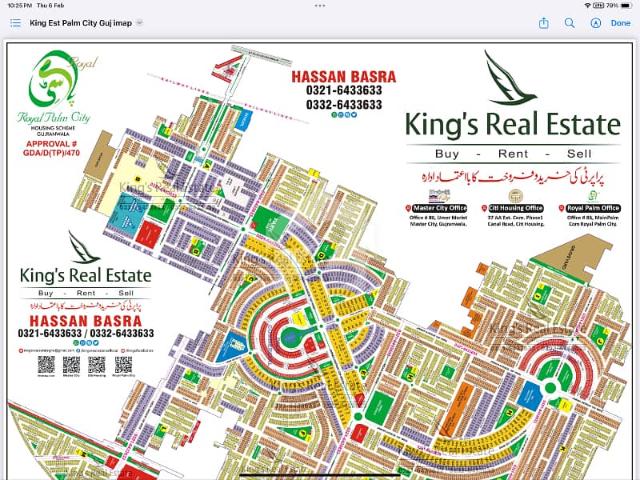Tap the 10:25 PM clock in status bar
This screenshot has width=640, height=480.
(x=20, y=6)
